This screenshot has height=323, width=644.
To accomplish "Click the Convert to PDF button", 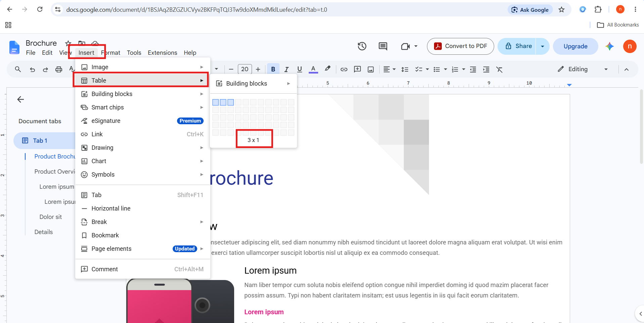I will (x=460, y=46).
